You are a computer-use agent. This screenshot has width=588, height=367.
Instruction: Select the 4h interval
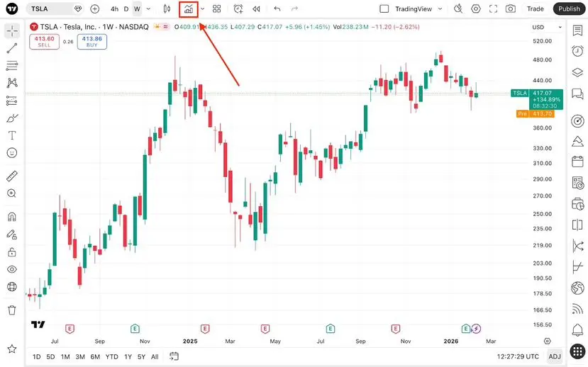[x=114, y=9]
